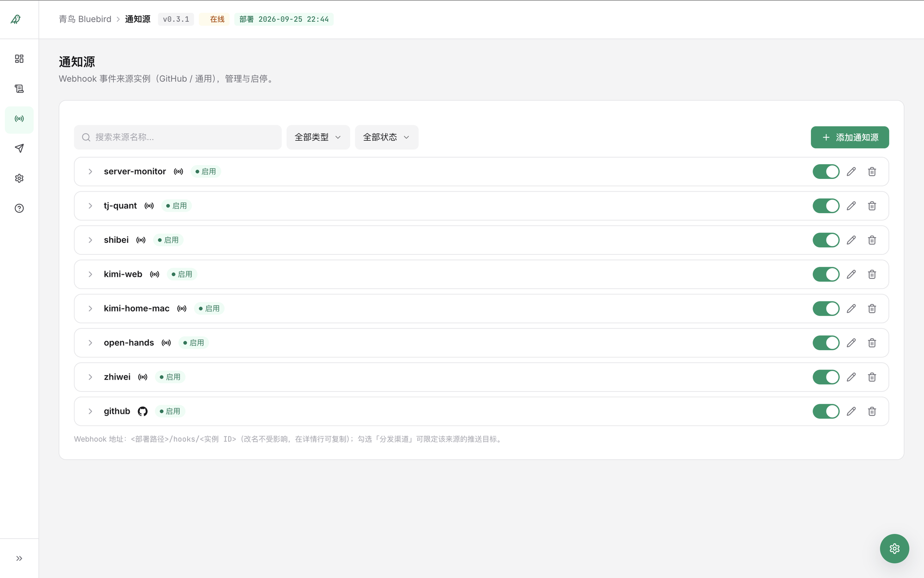Expand the github row chevron
This screenshot has height=578, width=924.
(90, 411)
